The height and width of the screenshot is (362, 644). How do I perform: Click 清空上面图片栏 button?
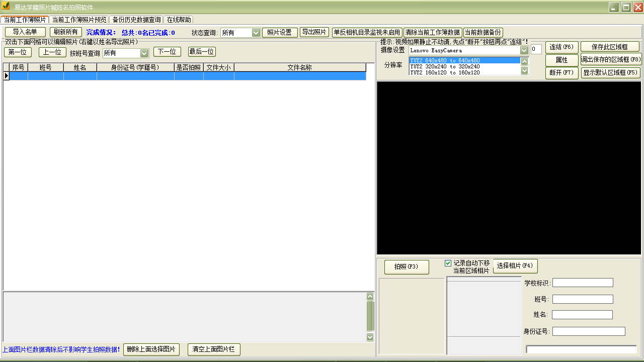pyautogui.click(x=214, y=349)
